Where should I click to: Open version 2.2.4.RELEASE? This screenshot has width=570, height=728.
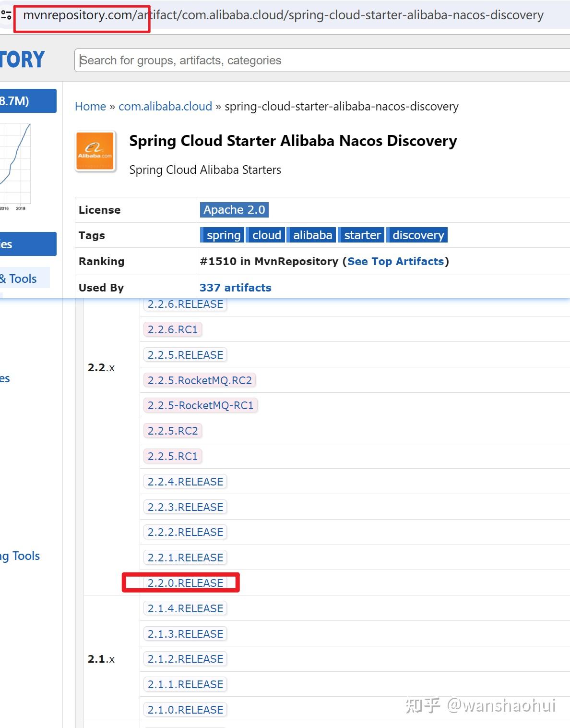click(x=185, y=482)
